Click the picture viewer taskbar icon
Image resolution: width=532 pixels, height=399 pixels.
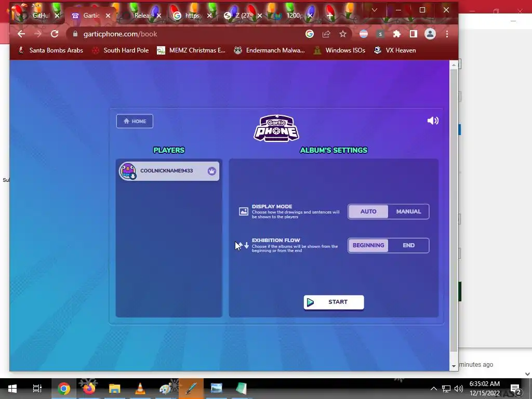pyautogui.click(x=217, y=389)
